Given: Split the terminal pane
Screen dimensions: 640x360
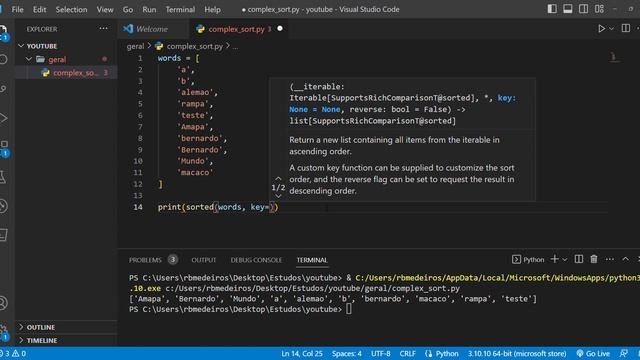Looking at the screenshot, I should [x=578, y=259].
